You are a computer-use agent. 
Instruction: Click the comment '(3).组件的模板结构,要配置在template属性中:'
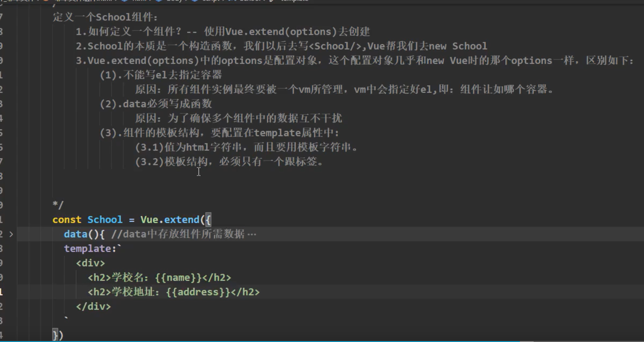click(219, 133)
